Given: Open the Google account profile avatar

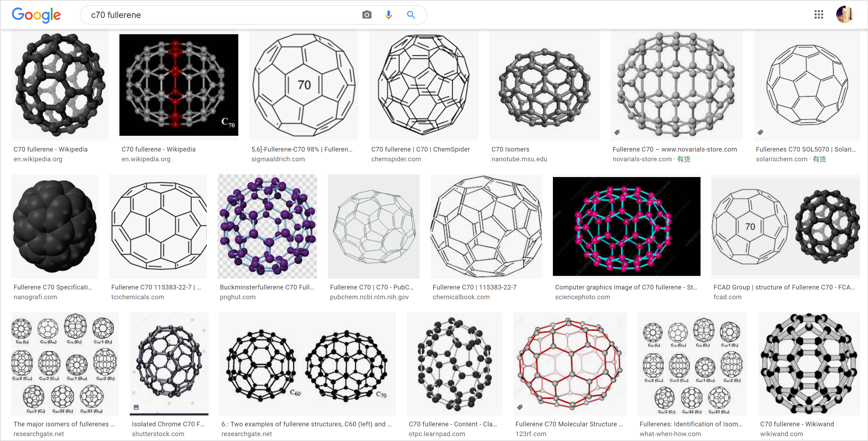Looking at the screenshot, I should point(844,14).
